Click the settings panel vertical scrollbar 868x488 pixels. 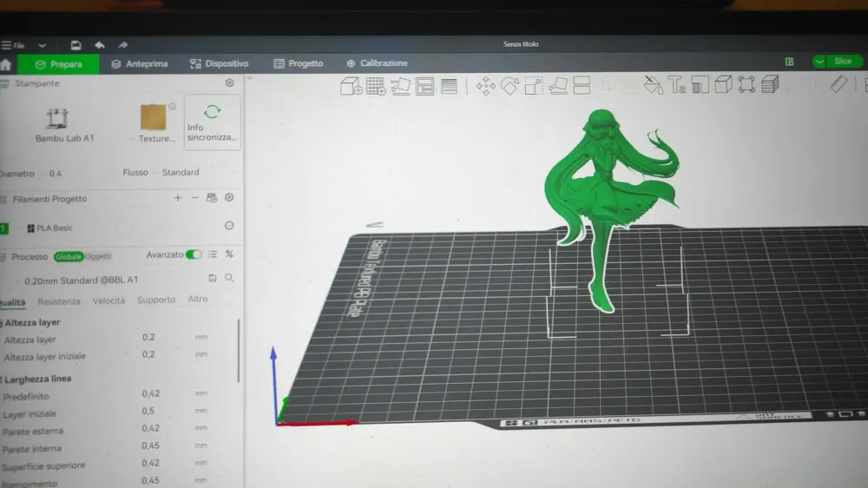[239, 351]
